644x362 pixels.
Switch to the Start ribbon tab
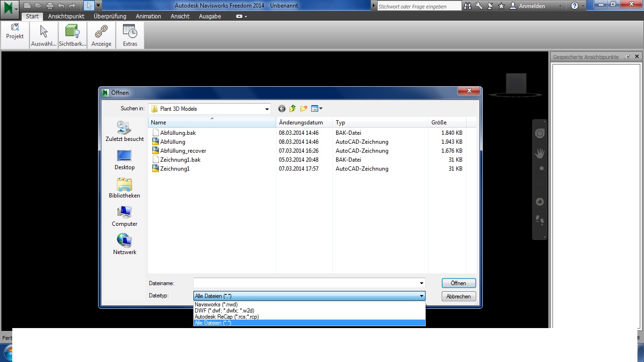pyautogui.click(x=32, y=16)
